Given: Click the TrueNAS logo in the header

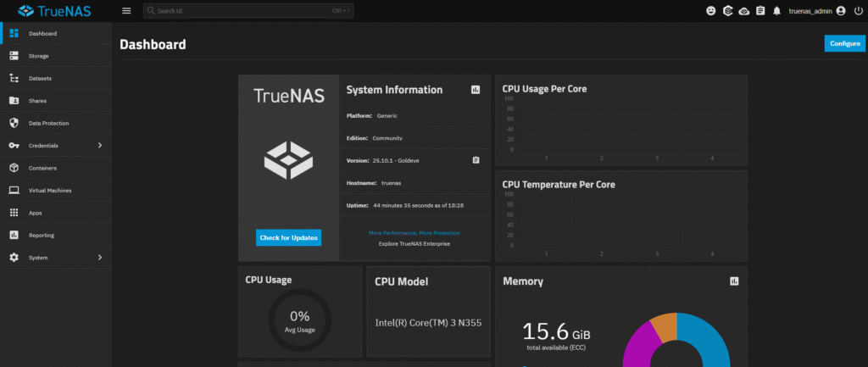Looking at the screenshot, I should pyautogui.click(x=54, y=10).
